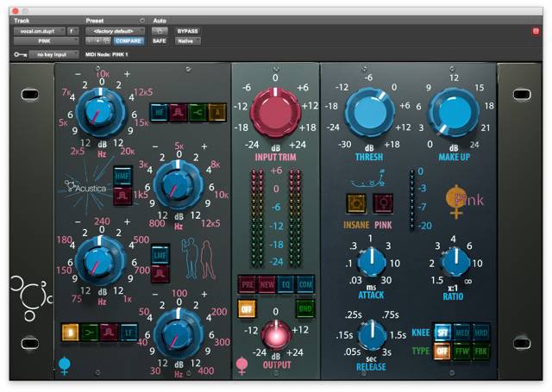This screenshot has height=392, width=552.
Task: Click the pink female symbol near OUTPUT
Action: pyautogui.click(x=241, y=365)
